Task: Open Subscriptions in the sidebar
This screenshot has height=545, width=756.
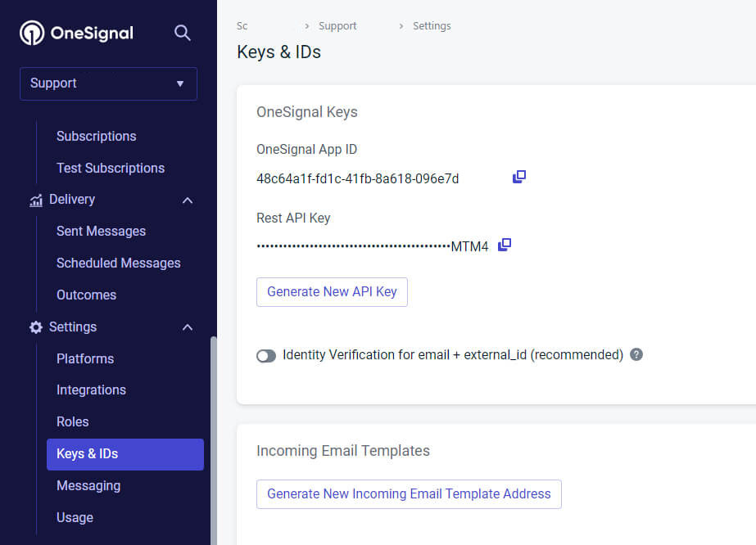Action: pos(97,137)
